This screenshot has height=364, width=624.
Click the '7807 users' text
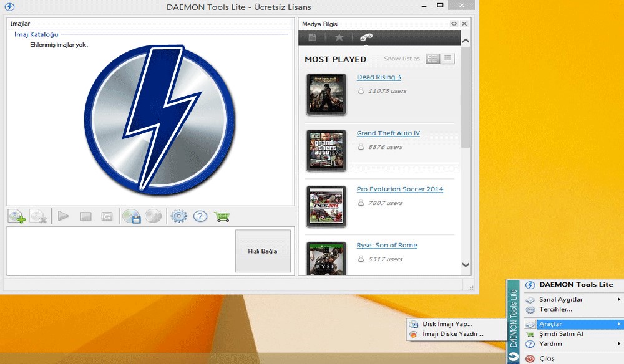point(385,203)
